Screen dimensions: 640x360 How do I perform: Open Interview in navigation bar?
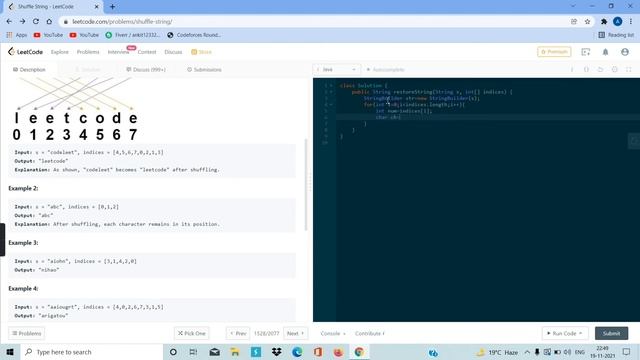(118, 52)
